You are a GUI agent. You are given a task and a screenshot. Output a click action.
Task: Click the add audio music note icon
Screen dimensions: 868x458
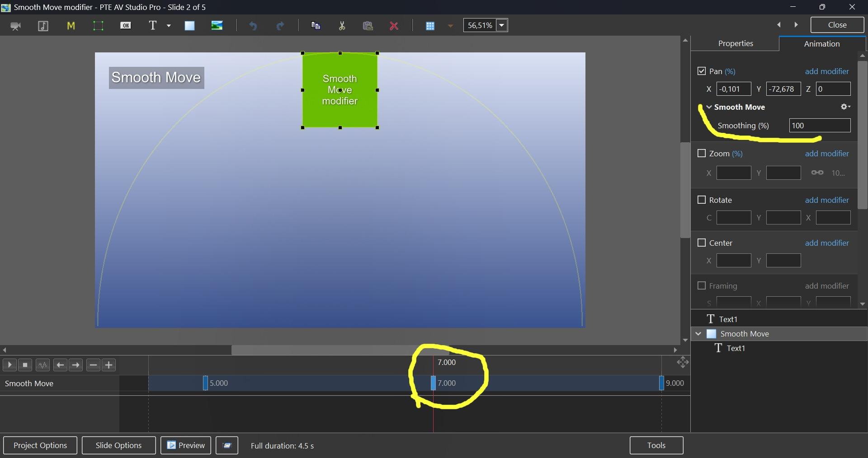pos(43,26)
